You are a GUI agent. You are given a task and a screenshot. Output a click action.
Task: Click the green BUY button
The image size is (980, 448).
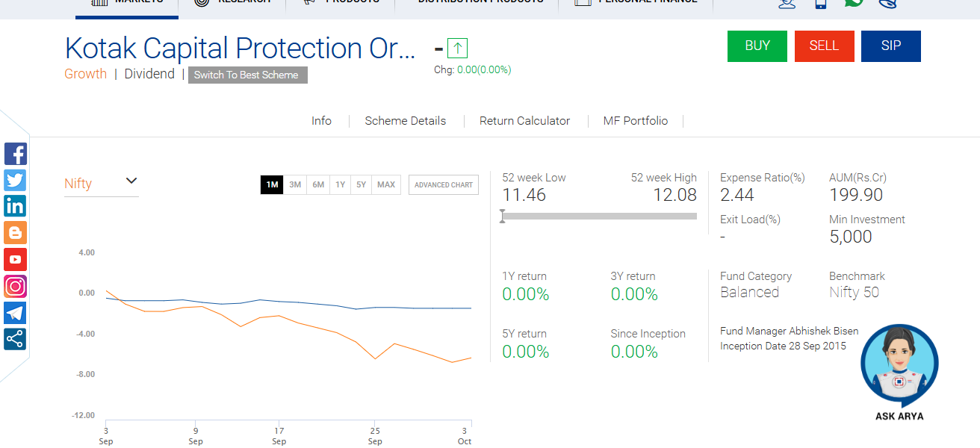[x=757, y=46]
